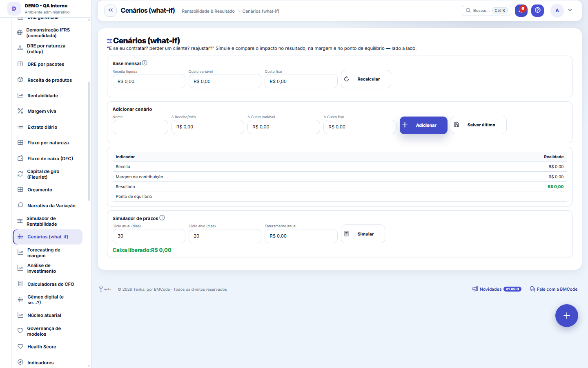This screenshot has height=368, width=588.
Task: Click the Salvar último button
Action: coord(479,125)
